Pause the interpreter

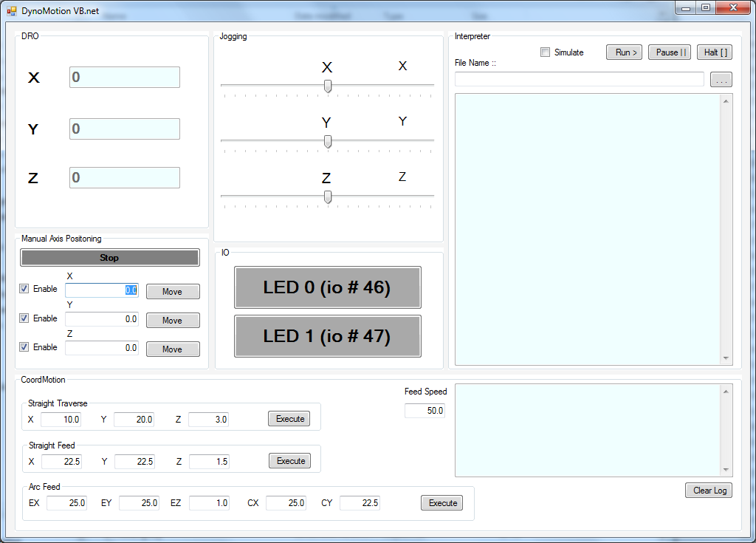pos(669,52)
